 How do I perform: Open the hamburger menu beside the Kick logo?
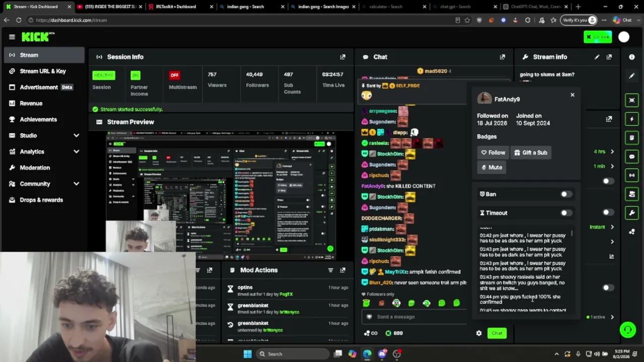[12, 37]
